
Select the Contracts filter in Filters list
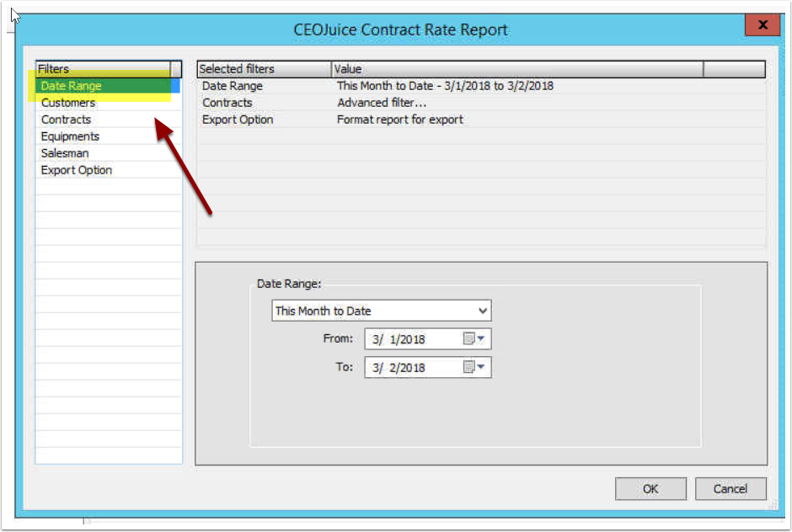[108, 120]
